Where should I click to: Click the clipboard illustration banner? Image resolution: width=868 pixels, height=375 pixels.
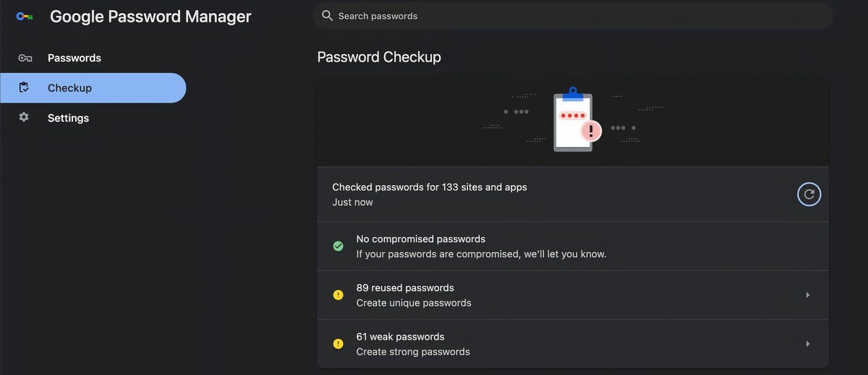(x=573, y=120)
